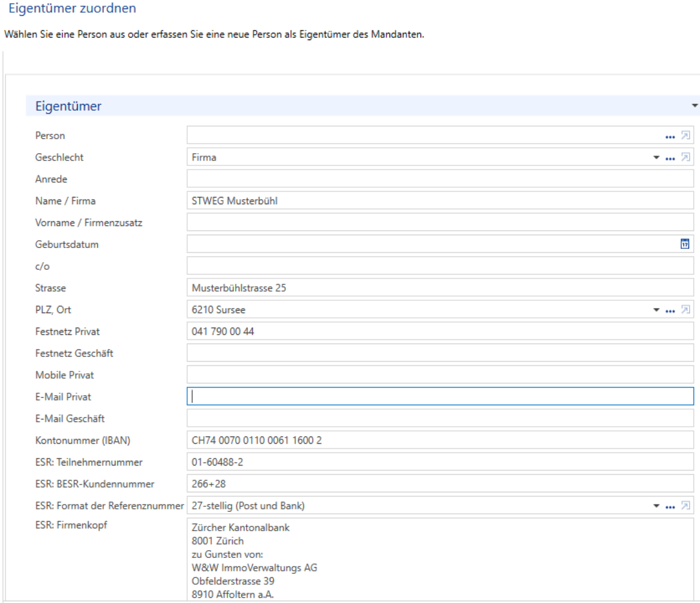Edit the ESR: BESR-Kundennummer field
This screenshot has width=700, height=603.
[x=440, y=484]
